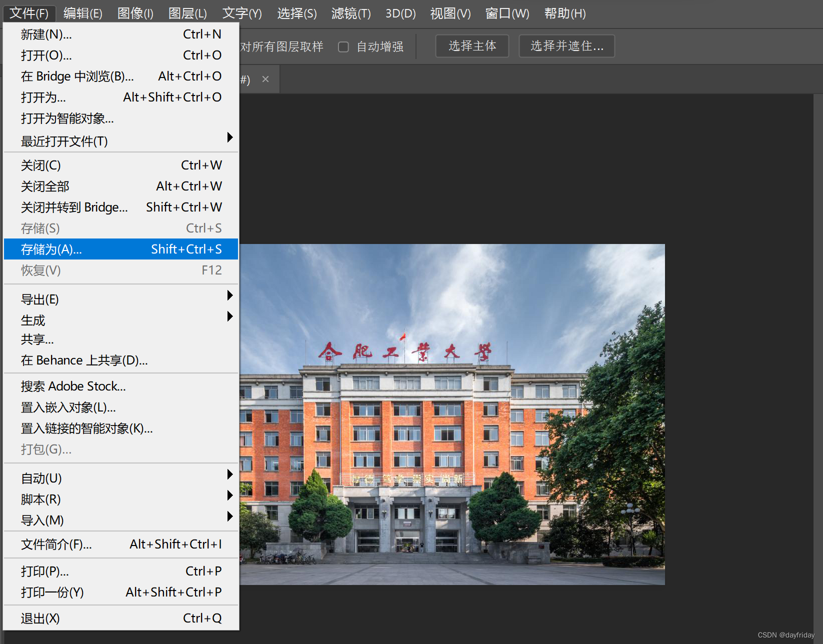This screenshot has height=644, width=823.
Task: Open the 滤镜(T) menu
Action: [x=351, y=13]
